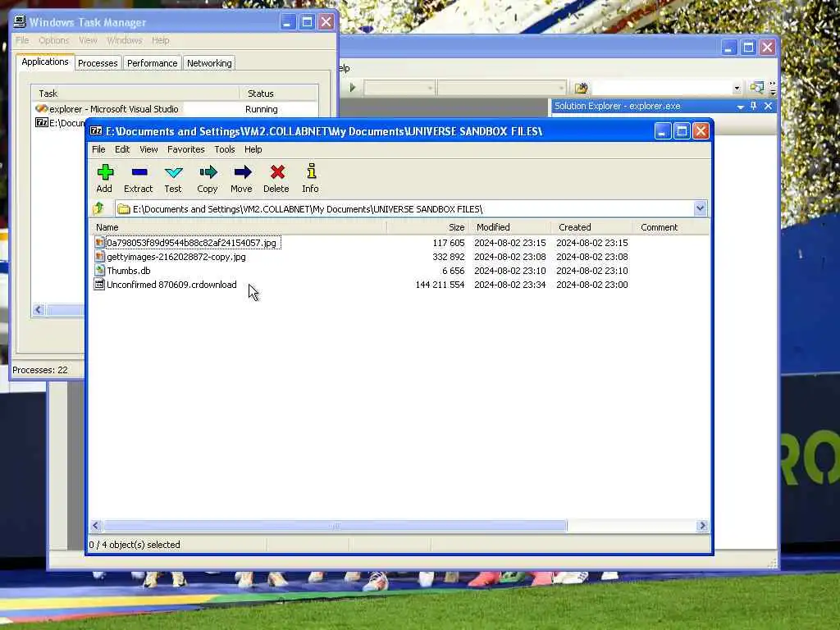
Task: Click the Running status of explorer task
Action: (x=262, y=109)
